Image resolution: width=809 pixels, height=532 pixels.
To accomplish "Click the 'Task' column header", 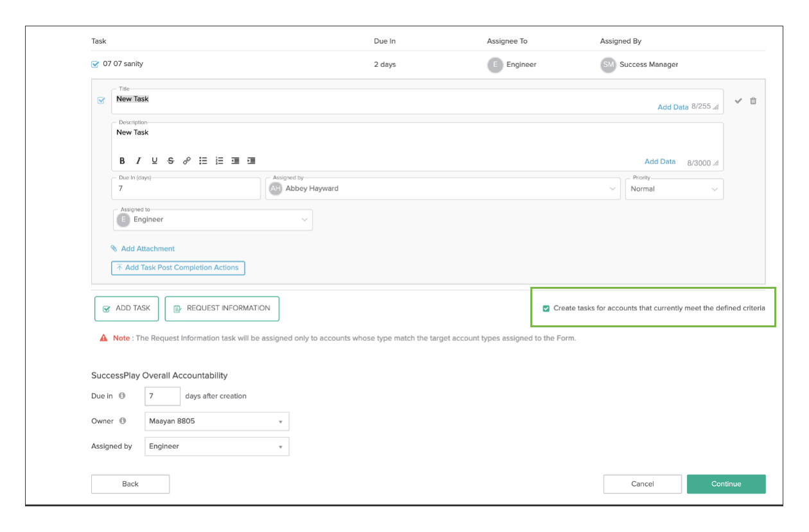I will point(99,41).
